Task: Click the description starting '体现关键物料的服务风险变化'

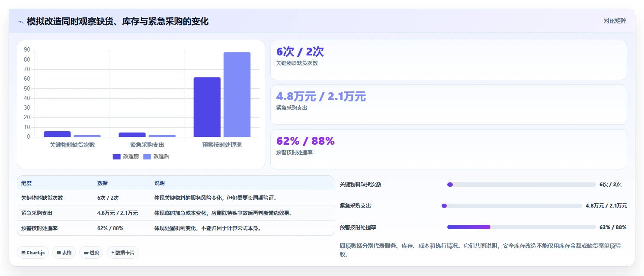Action: (x=215, y=198)
